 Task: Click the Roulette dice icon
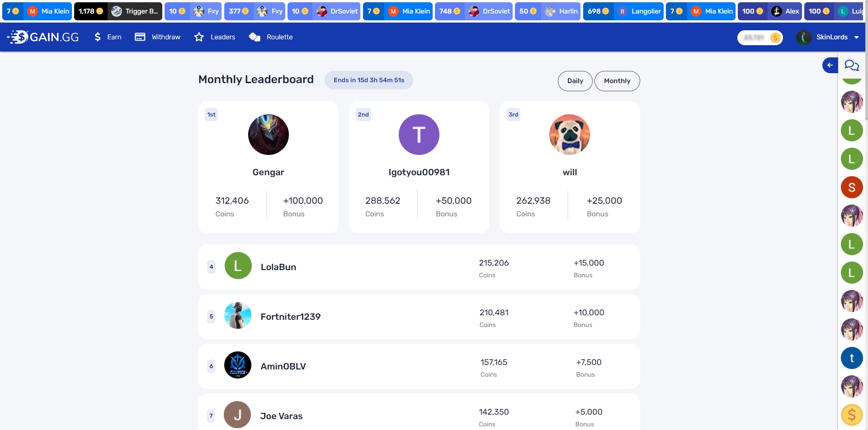(255, 37)
